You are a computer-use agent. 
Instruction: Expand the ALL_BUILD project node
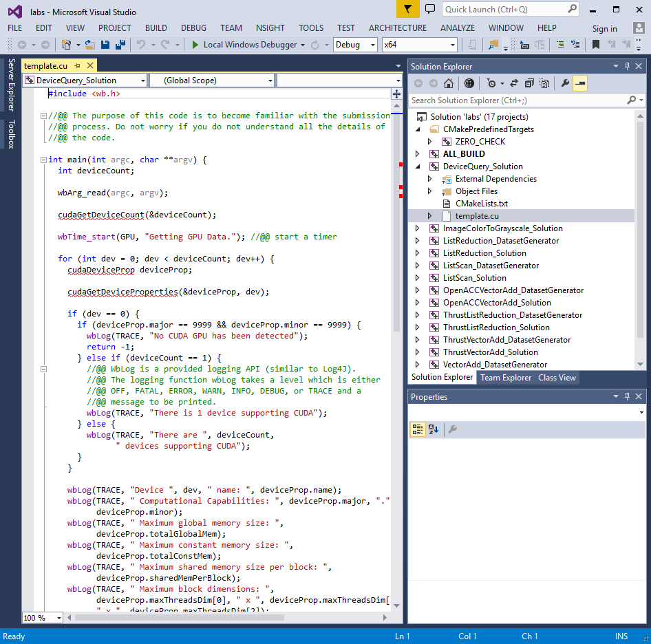[417, 154]
